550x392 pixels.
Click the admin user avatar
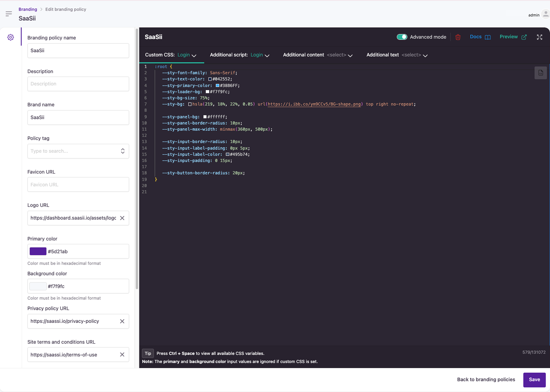tap(545, 14)
